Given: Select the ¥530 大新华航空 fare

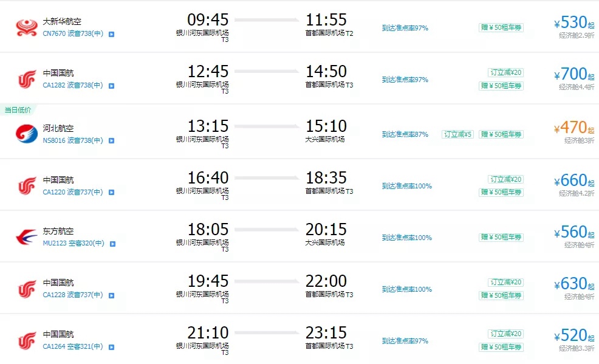Looking at the screenshot, I should [x=570, y=23].
